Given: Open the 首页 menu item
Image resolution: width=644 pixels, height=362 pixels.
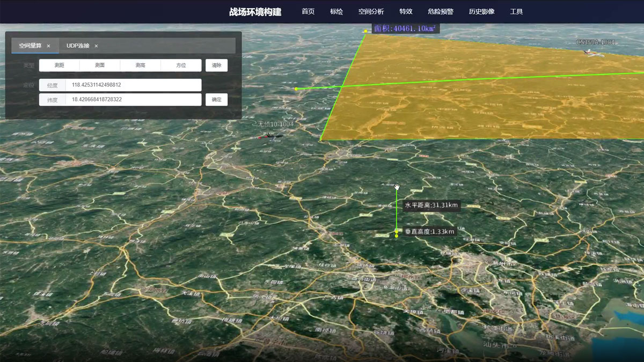Looking at the screenshot, I should (x=308, y=11).
